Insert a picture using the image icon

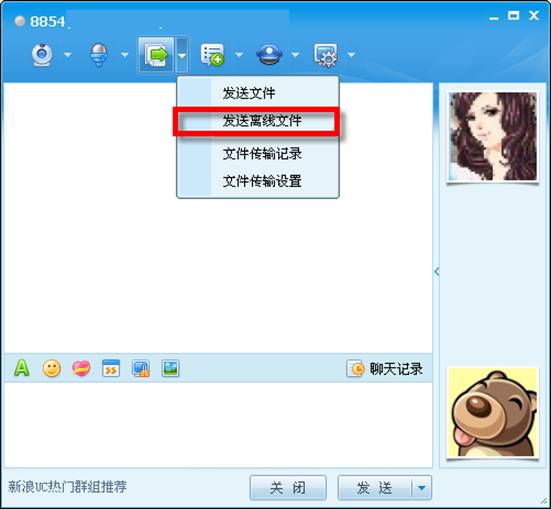click(x=170, y=368)
